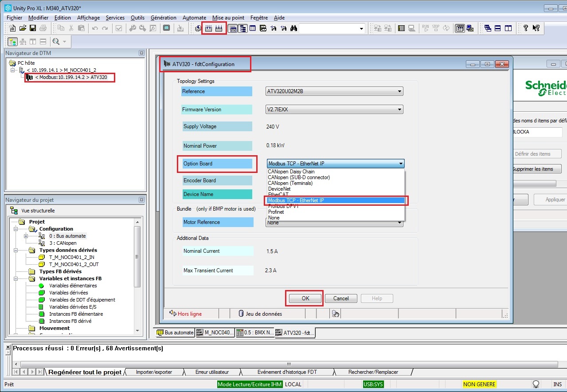Confirm the configuration with OK
Viewport: 567px width, 392px height.
point(305,298)
